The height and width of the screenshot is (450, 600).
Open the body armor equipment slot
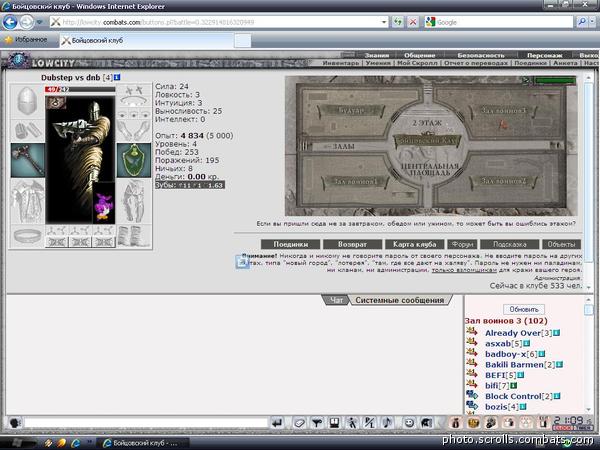click(x=28, y=202)
